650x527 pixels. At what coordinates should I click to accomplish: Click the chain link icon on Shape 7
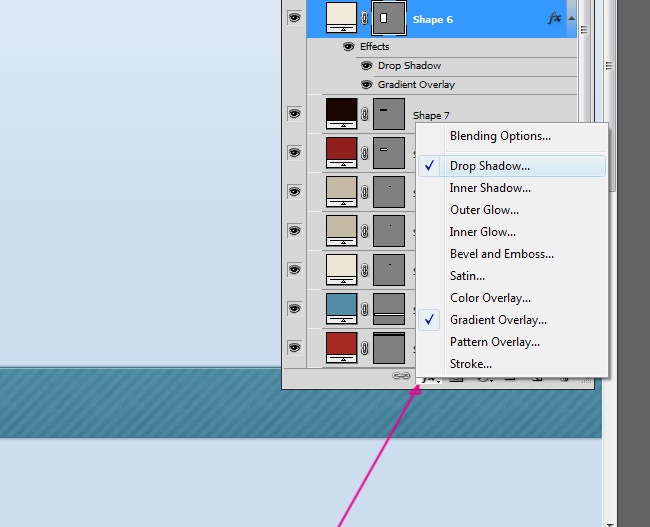click(365, 115)
